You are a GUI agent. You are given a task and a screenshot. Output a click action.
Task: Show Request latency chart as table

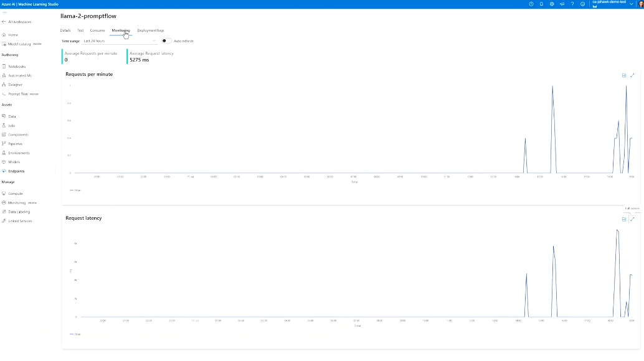(x=624, y=220)
